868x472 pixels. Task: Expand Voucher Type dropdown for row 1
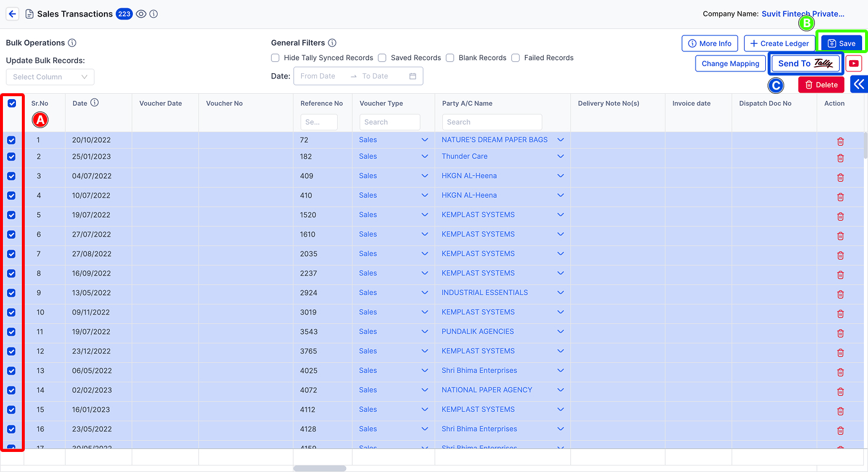[x=425, y=140]
